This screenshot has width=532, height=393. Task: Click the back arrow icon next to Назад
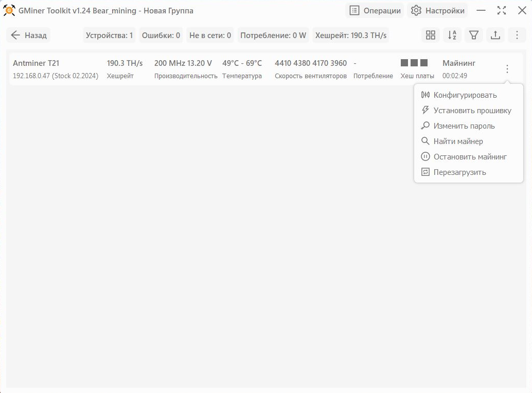click(15, 35)
